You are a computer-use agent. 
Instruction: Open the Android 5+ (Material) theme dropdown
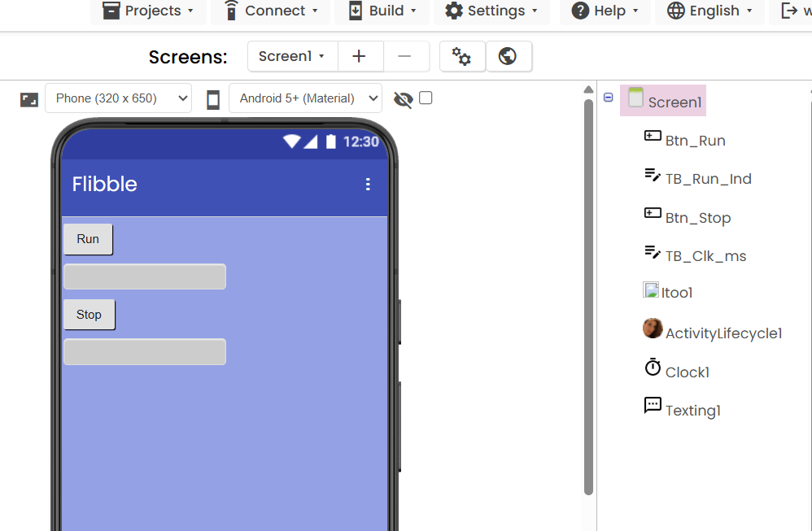coord(305,98)
